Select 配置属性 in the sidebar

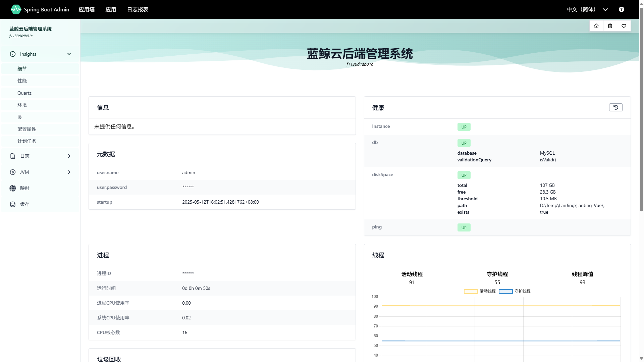tap(27, 129)
